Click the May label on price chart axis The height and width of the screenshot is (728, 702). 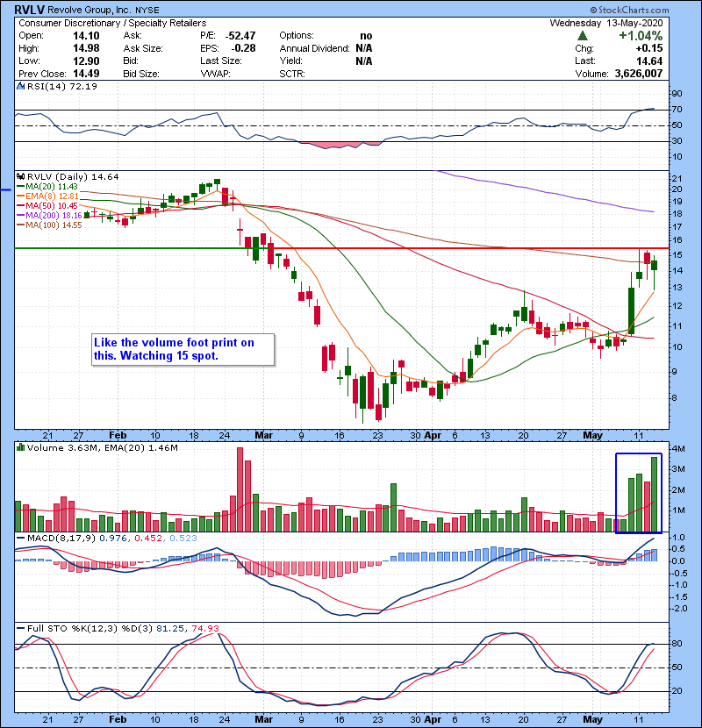[x=593, y=436]
